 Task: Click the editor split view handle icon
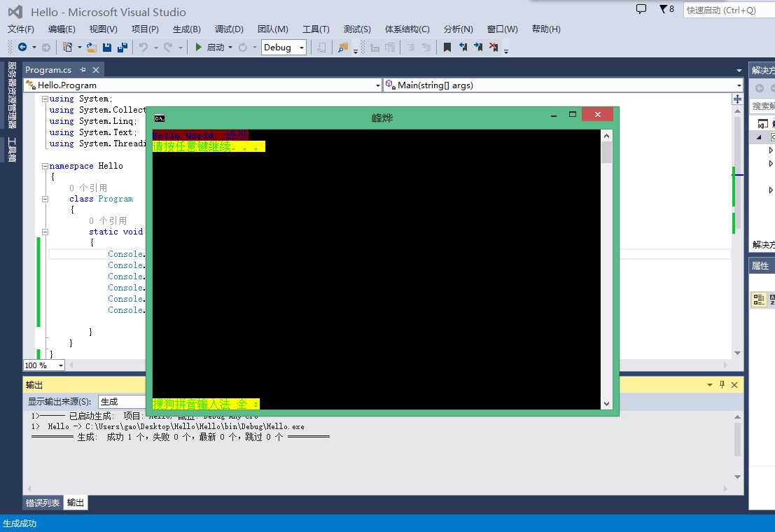click(x=737, y=99)
